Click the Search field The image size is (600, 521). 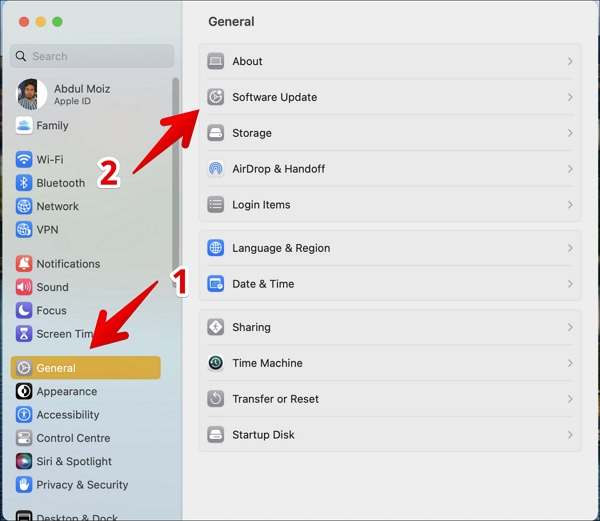click(x=92, y=56)
